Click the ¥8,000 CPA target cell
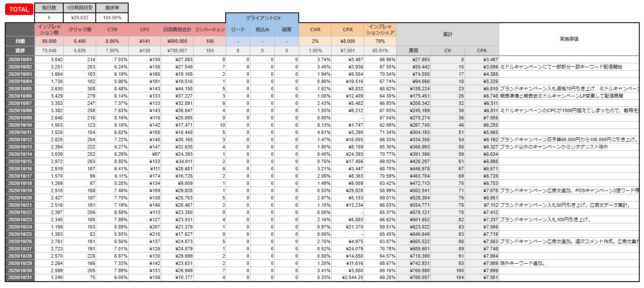 pos(347,41)
